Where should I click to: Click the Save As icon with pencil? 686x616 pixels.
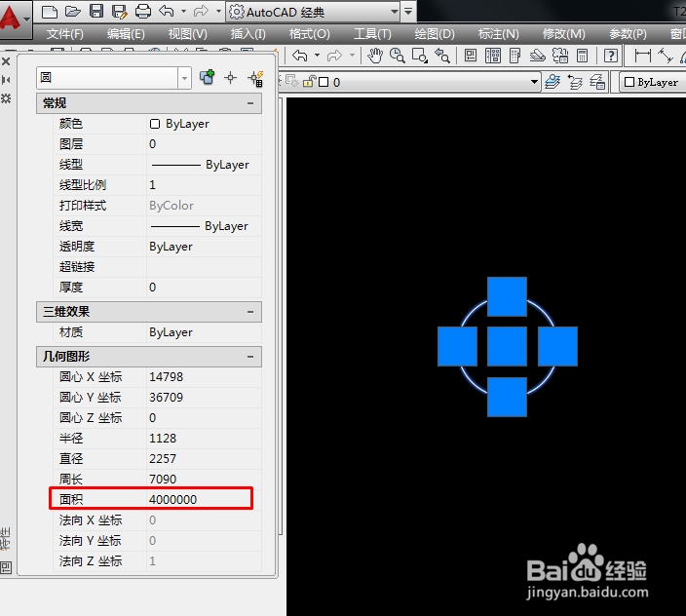[120, 12]
